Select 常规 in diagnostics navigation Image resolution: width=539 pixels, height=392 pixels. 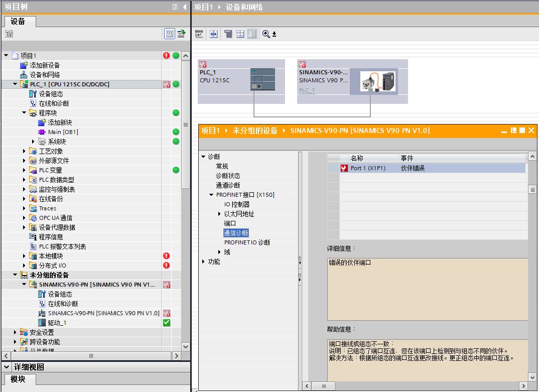222,166
